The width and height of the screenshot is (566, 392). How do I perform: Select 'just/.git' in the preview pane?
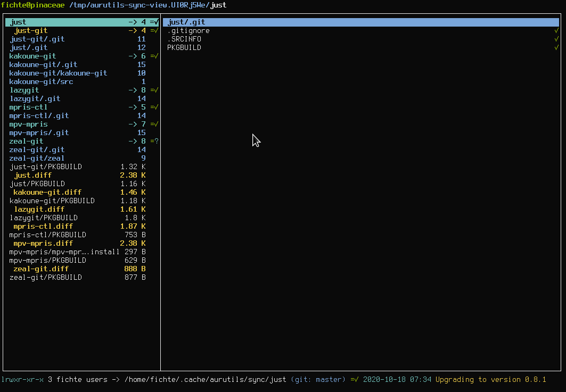361,22
